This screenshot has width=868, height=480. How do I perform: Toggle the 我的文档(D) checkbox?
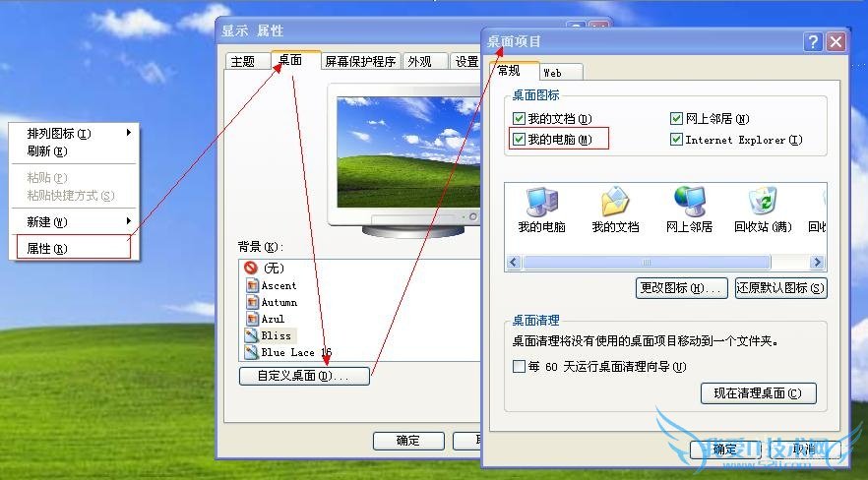coord(519,118)
